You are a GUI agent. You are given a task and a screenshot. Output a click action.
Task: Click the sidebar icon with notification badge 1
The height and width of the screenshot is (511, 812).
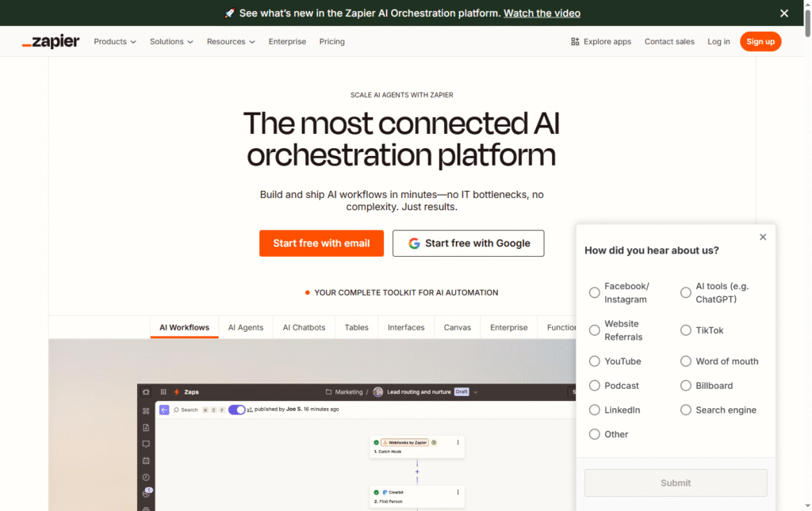[147, 493]
